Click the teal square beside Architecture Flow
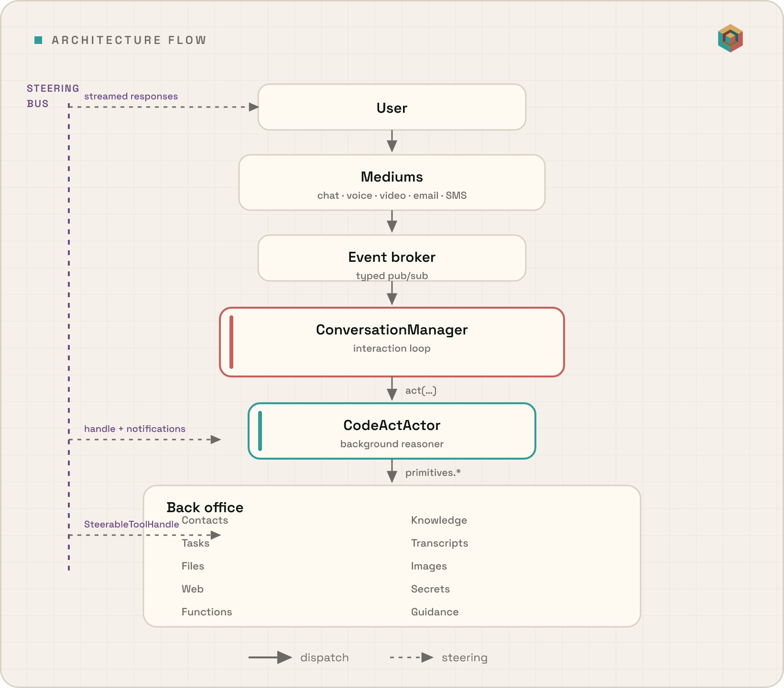 (x=38, y=40)
